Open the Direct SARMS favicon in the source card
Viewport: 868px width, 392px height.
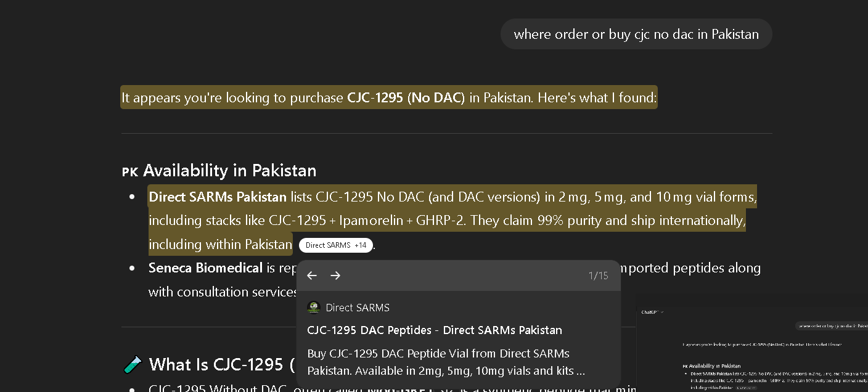click(x=314, y=308)
